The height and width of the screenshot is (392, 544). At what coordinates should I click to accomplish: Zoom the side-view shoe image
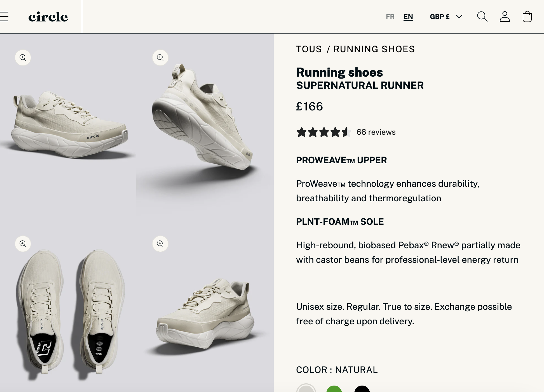pos(23,58)
